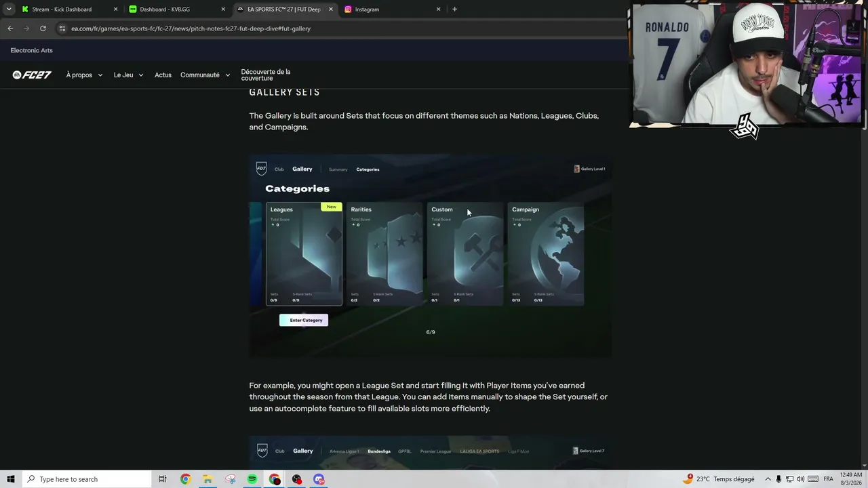Select Premier League tab in lower screenshot

[435, 451]
